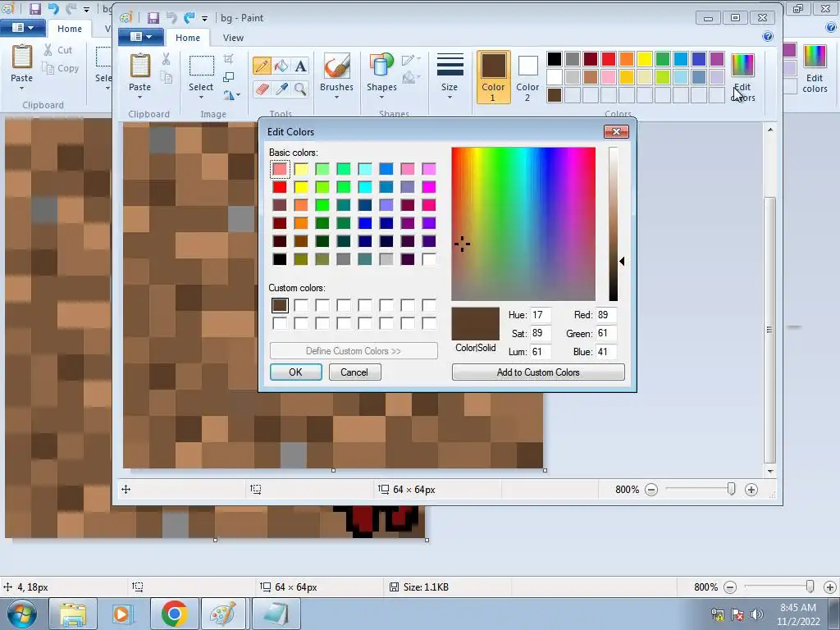Click the clock showing 8:45 AM

click(798, 608)
